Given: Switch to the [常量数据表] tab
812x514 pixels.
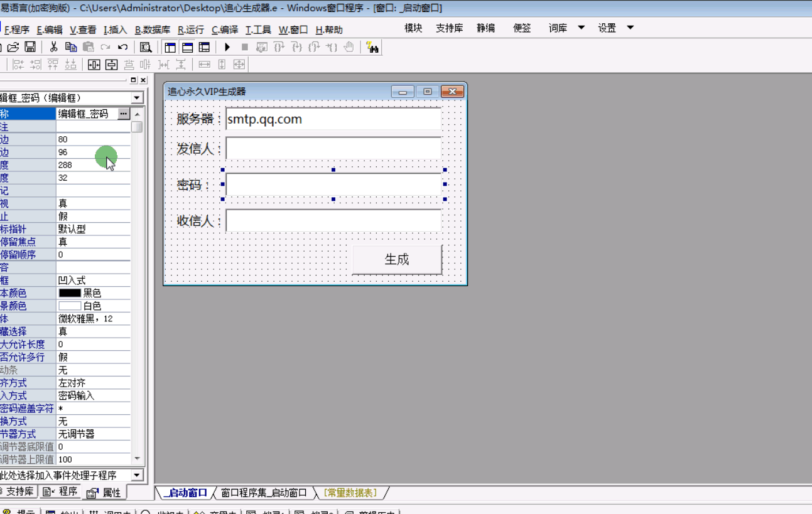Looking at the screenshot, I should [350, 493].
